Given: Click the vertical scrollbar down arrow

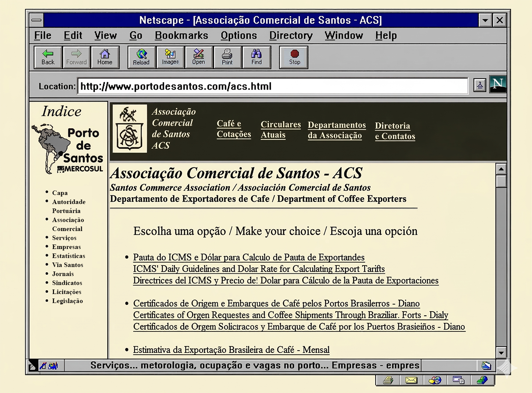Looking at the screenshot, I should point(501,352).
